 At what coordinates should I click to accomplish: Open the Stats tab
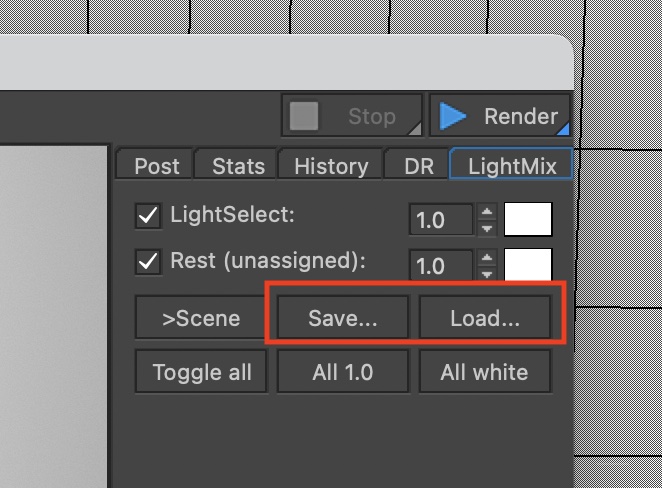coord(238,166)
